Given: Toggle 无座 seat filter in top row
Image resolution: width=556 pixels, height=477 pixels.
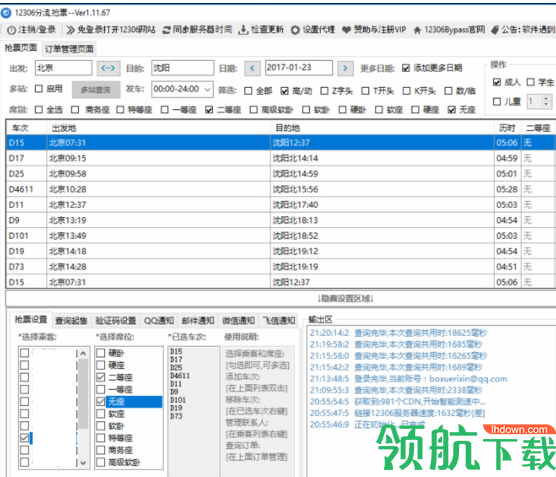Looking at the screenshot, I should [x=451, y=110].
